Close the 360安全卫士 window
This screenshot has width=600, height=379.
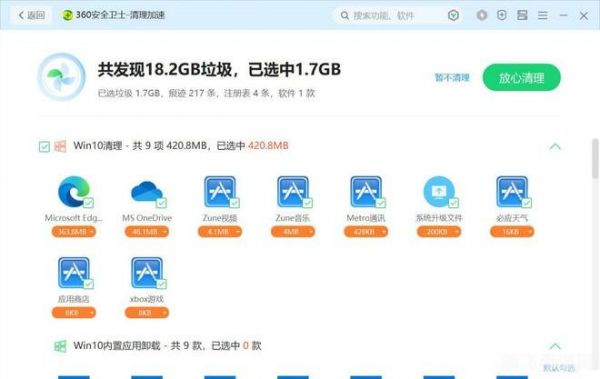point(584,15)
